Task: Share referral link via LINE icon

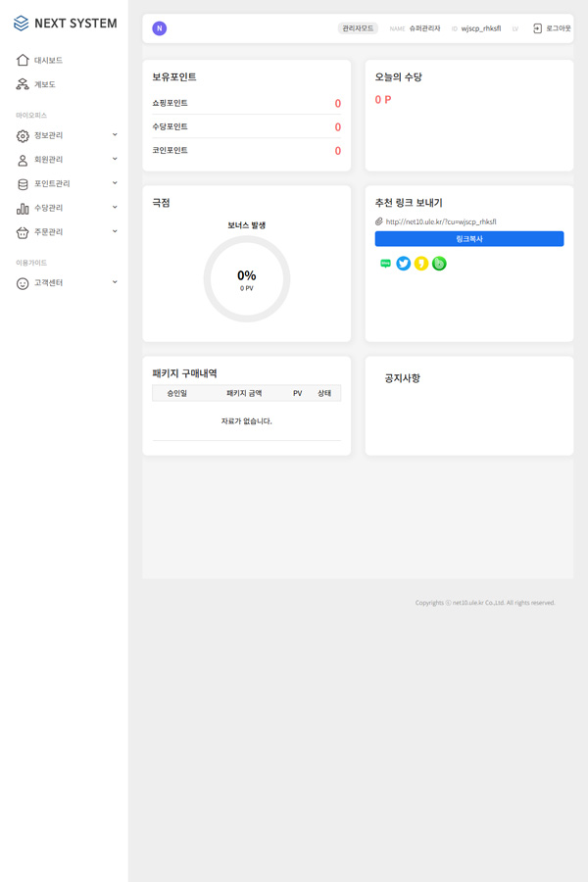Action: pos(385,264)
